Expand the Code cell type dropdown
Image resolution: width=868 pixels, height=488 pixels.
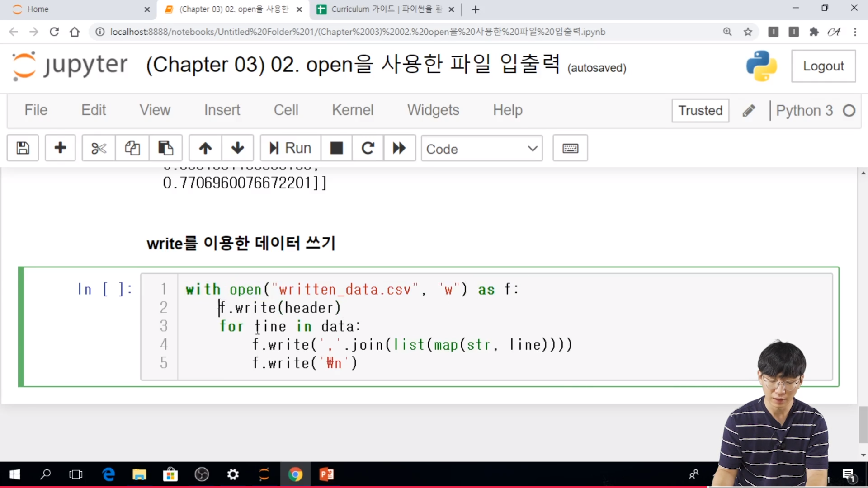(x=481, y=149)
